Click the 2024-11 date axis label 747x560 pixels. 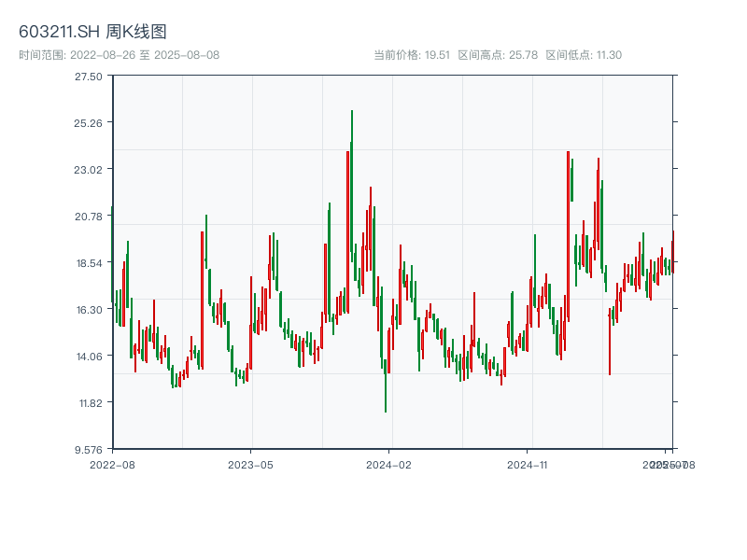(x=529, y=464)
